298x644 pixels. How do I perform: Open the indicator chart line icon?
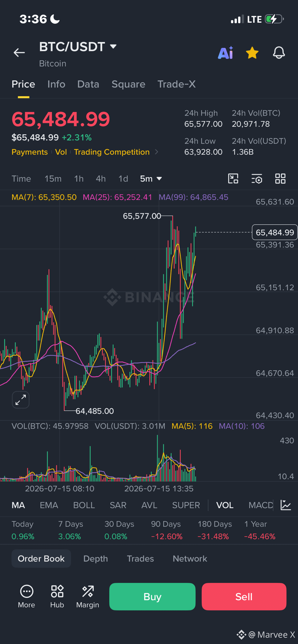pos(286,505)
